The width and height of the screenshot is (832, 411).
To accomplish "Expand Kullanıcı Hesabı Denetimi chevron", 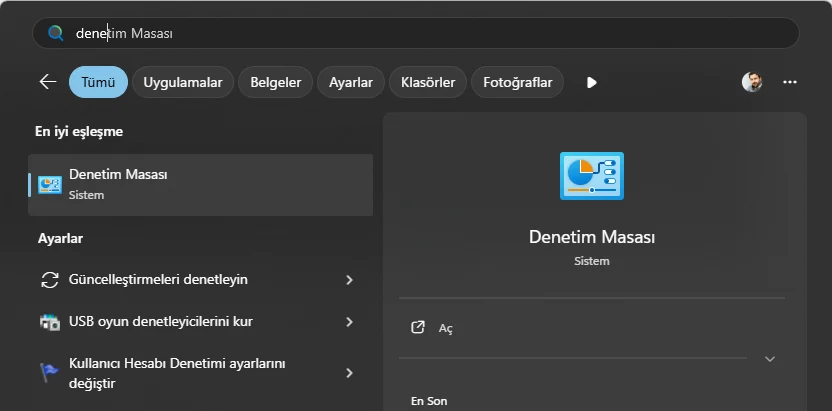I will click(x=349, y=373).
